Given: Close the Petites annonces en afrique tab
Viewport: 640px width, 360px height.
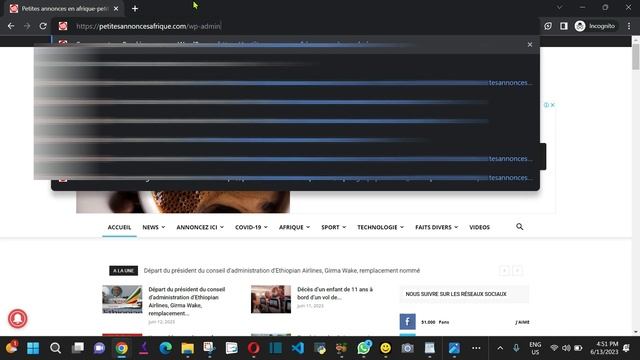Looking at the screenshot, I should pyautogui.click(x=116, y=8).
